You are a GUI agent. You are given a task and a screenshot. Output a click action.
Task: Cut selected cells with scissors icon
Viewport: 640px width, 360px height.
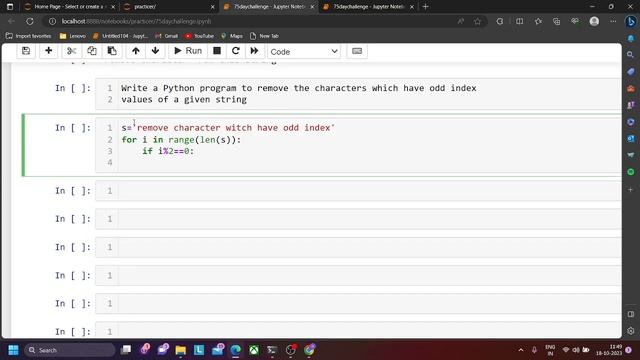(x=71, y=51)
